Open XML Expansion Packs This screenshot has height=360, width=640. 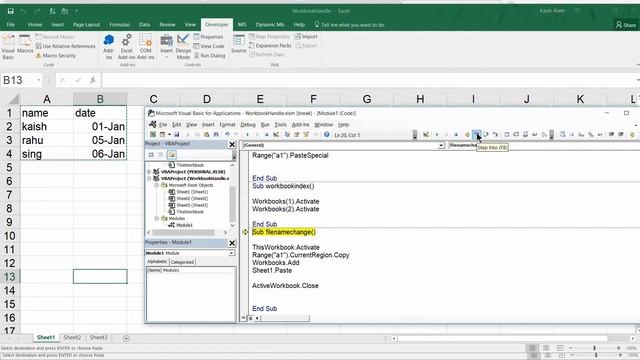[x=270, y=46]
